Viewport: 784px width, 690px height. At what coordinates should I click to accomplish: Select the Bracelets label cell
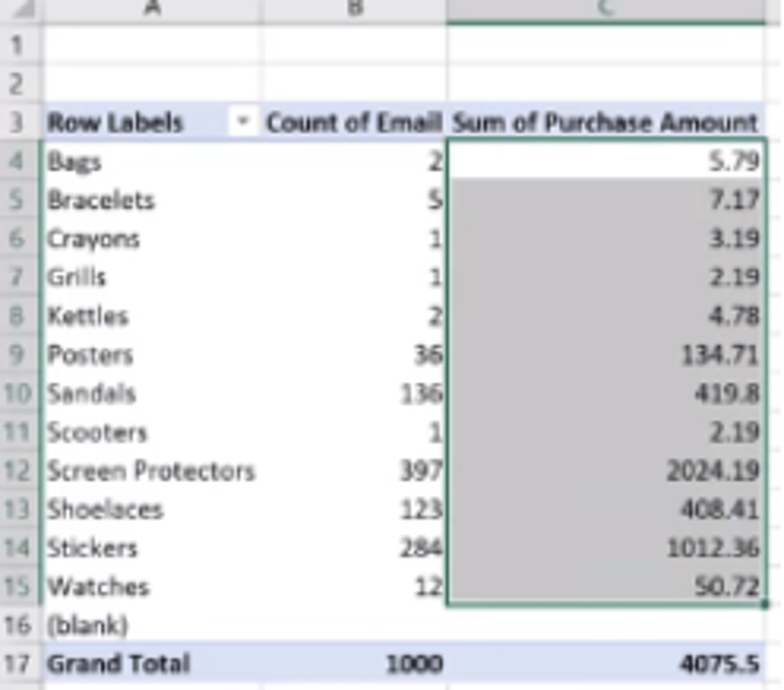[x=102, y=200]
